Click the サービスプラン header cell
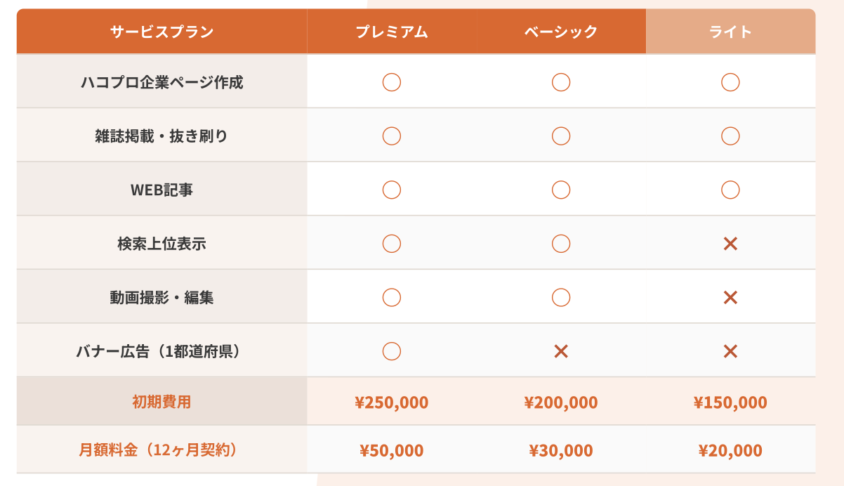This screenshot has width=844, height=486. [162, 32]
